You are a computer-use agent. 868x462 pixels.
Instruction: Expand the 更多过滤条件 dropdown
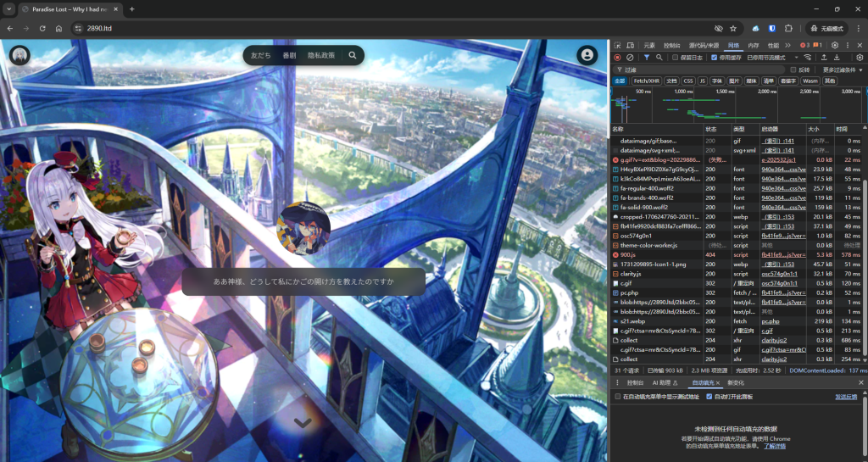(839, 70)
